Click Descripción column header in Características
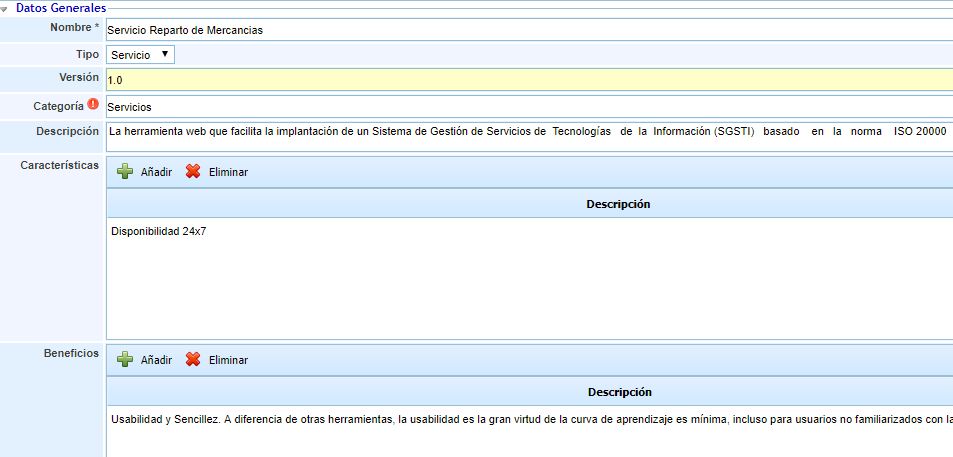Viewport: 953px width, 457px height. (x=618, y=204)
